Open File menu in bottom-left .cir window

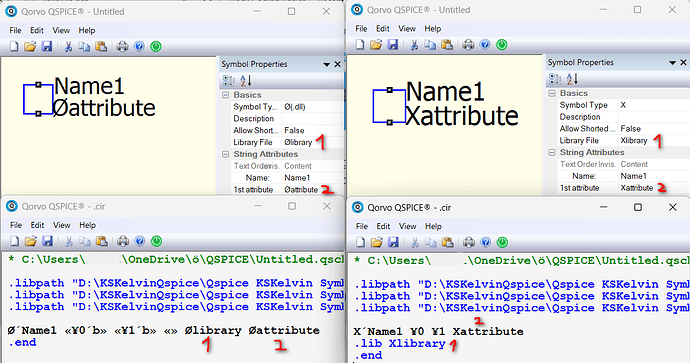click(16, 225)
